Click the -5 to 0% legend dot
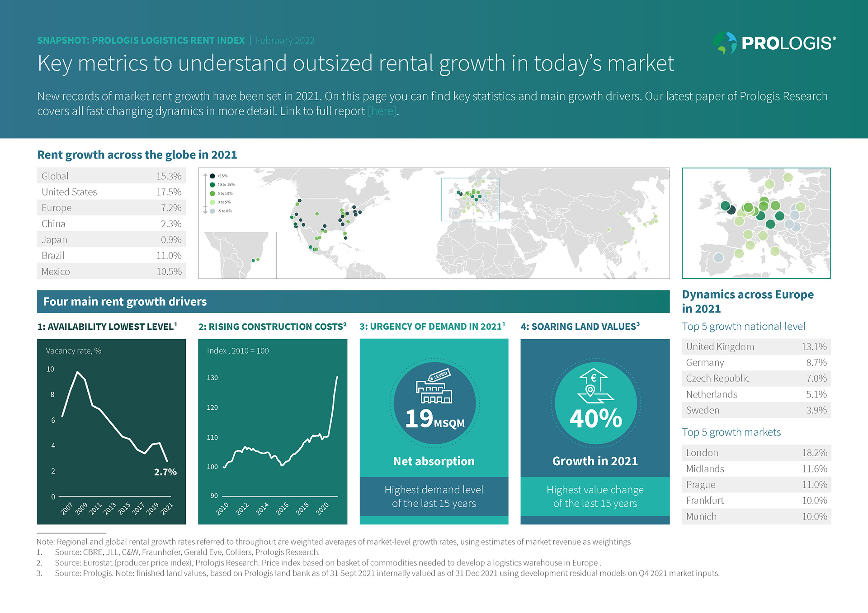Viewport: 868px width, 613px height. point(212,211)
